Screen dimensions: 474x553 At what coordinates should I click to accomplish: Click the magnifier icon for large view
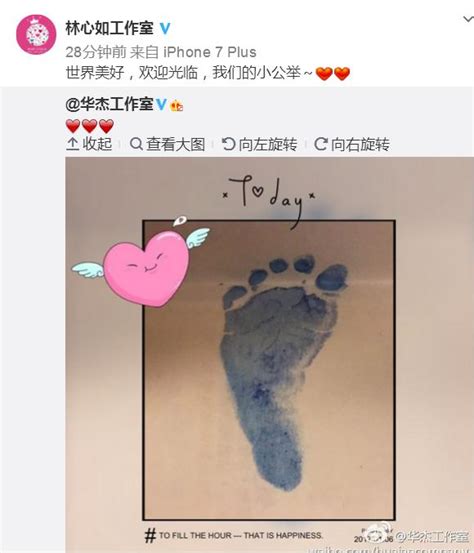[x=136, y=144]
